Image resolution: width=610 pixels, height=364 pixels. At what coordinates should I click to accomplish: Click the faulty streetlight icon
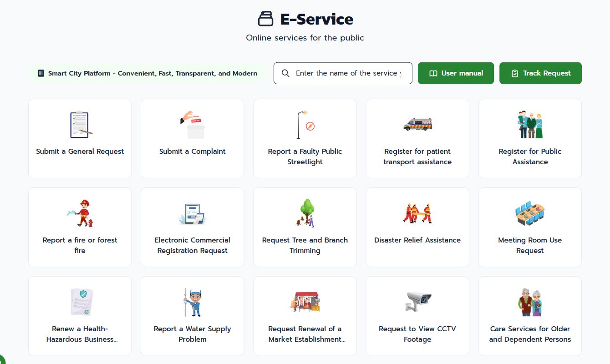pyautogui.click(x=305, y=124)
